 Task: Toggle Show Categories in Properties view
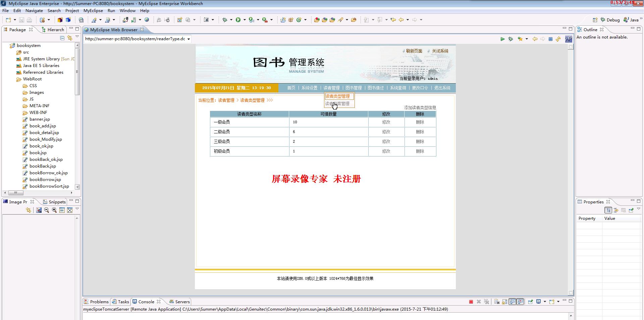(x=608, y=210)
